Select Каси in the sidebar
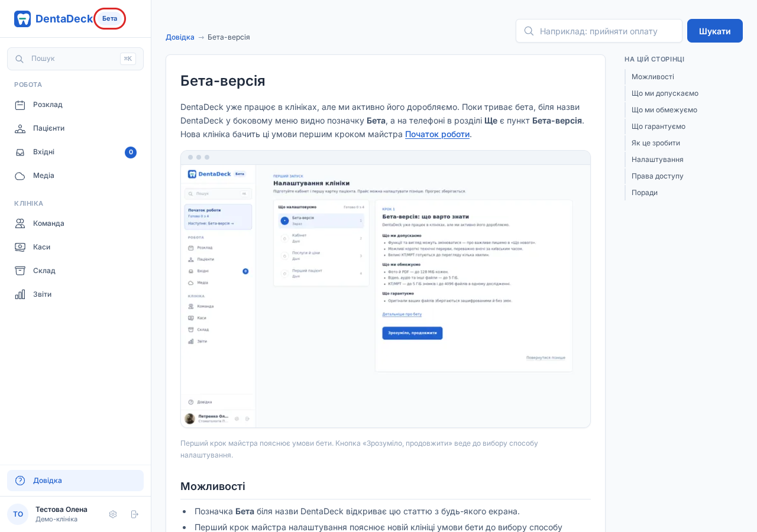Viewport: 757px width, 532px height. pos(75,247)
